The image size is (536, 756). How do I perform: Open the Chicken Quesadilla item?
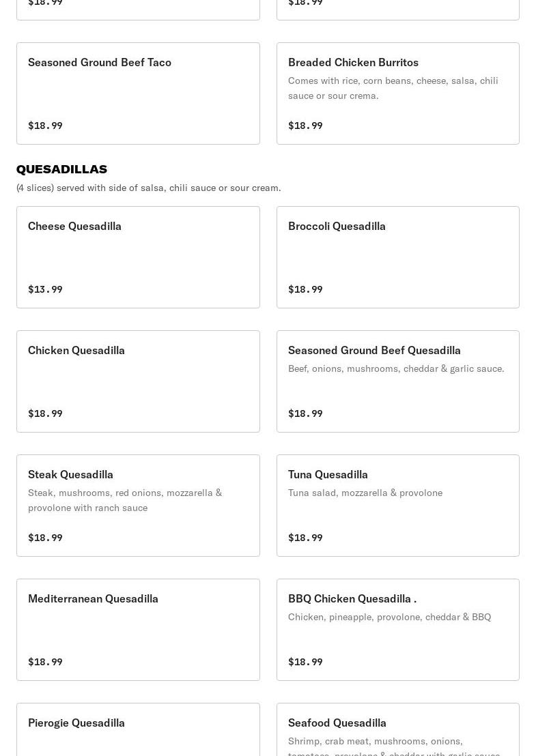138,381
